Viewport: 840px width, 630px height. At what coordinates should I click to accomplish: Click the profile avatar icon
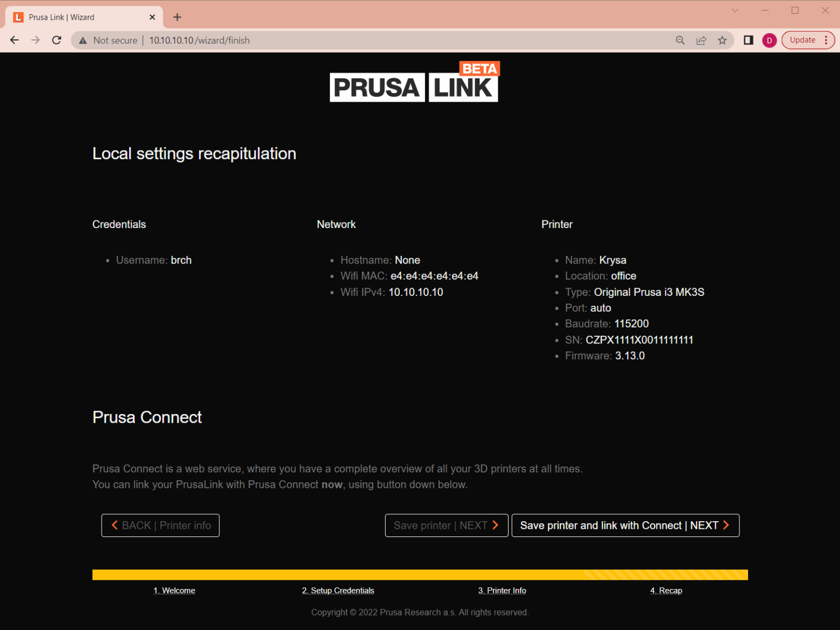point(769,40)
